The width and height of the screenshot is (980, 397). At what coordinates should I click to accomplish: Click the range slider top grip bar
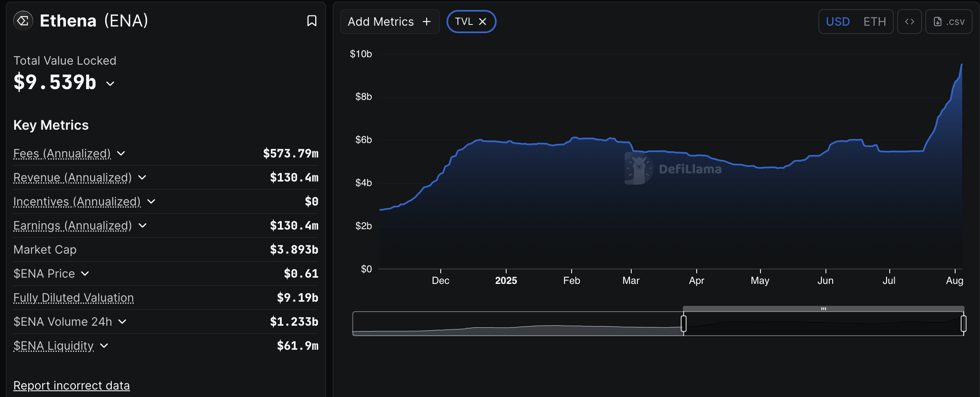(x=823, y=309)
